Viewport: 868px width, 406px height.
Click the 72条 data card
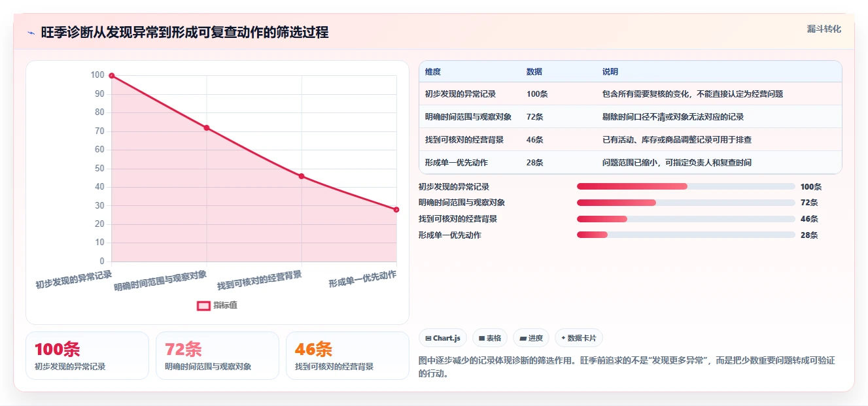(217, 356)
